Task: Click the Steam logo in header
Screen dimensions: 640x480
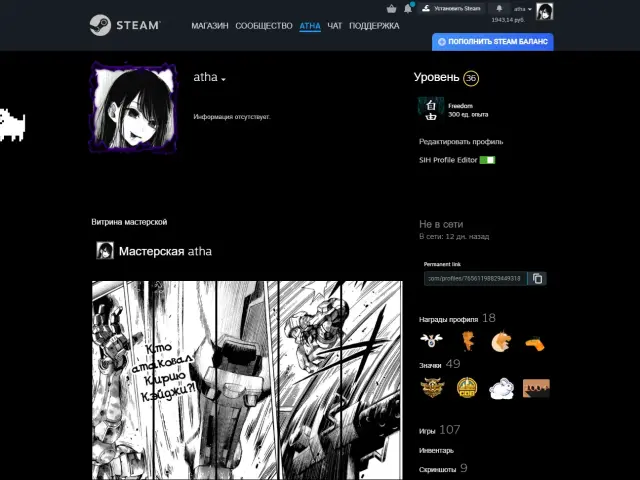Action: pyautogui.click(x=125, y=25)
